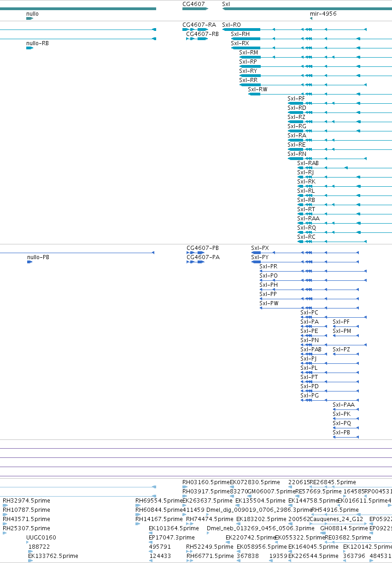Open transcript Sxl-RAB
The height and width of the screenshot is (563, 392).
[308, 163]
